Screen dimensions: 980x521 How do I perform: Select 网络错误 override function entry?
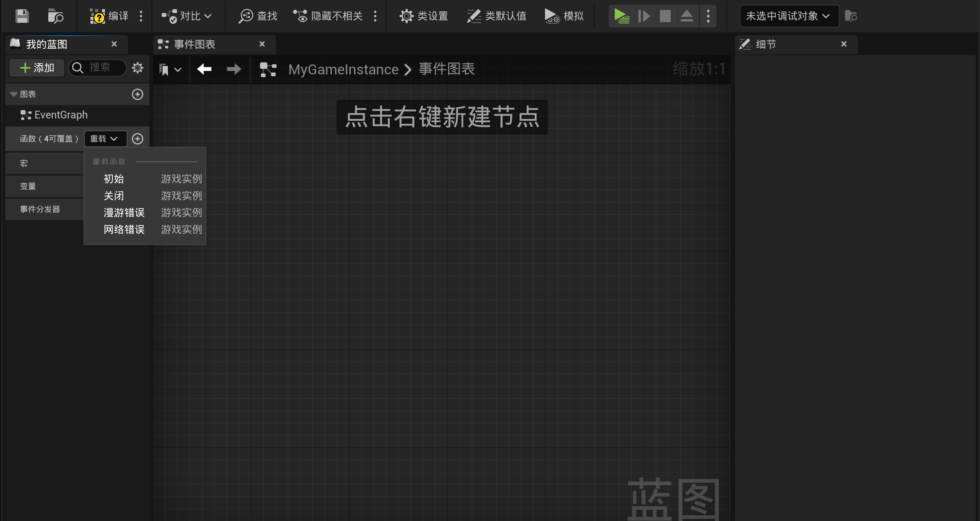click(x=124, y=230)
